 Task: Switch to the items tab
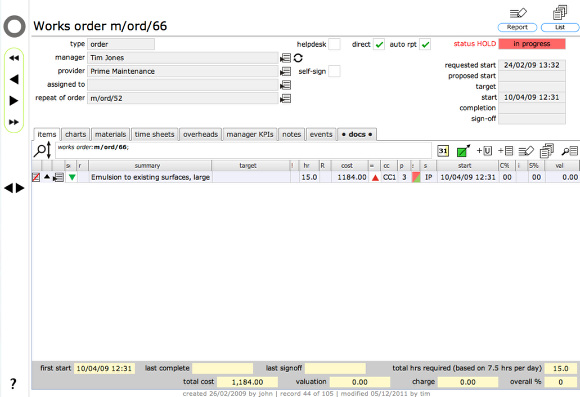click(x=47, y=134)
